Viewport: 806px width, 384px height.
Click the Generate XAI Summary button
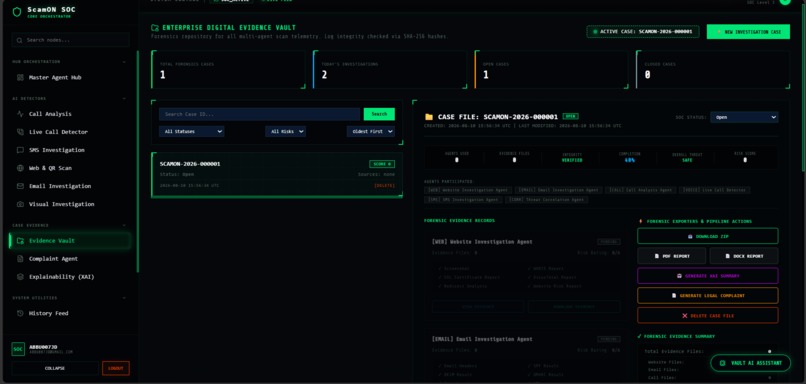click(x=707, y=276)
